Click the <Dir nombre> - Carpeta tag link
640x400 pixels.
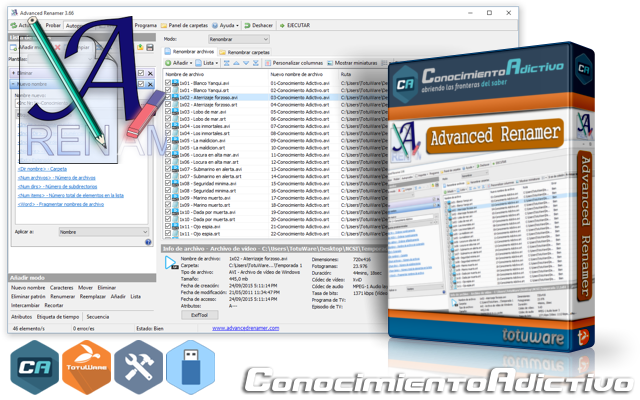[x=42, y=169]
